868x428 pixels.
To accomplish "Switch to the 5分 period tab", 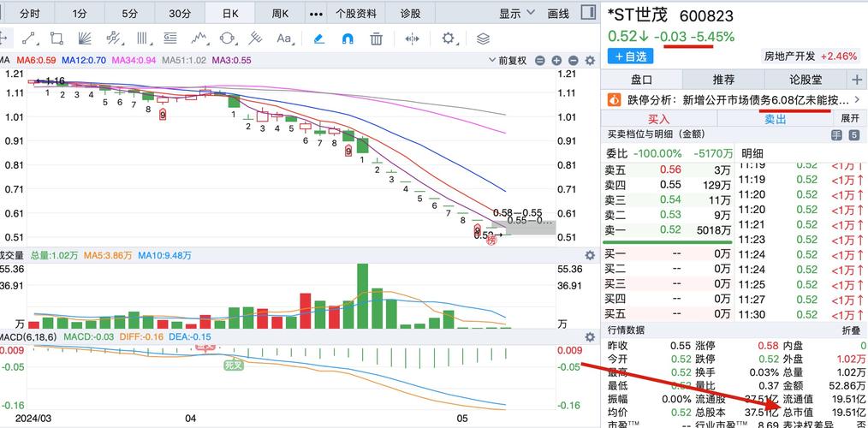I will [129, 14].
